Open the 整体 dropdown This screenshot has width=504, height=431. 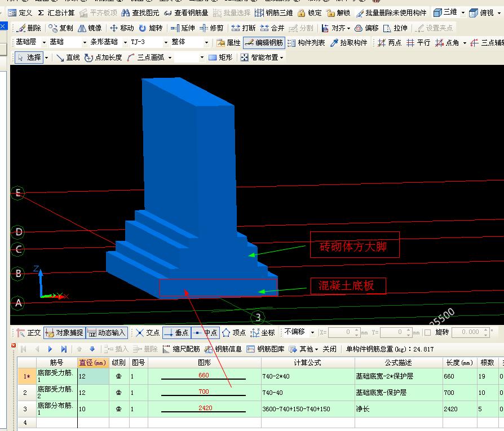(206, 42)
